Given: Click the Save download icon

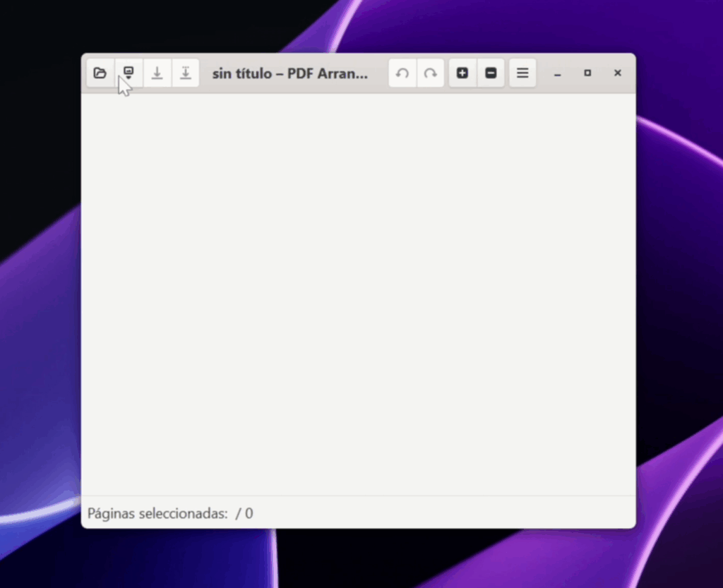Looking at the screenshot, I should [x=157, y=73].
